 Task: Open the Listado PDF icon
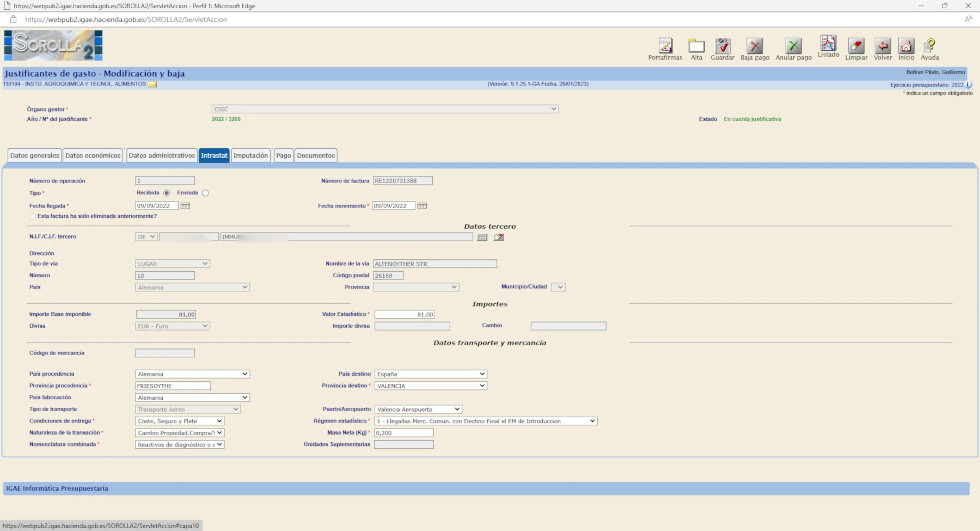828,44
